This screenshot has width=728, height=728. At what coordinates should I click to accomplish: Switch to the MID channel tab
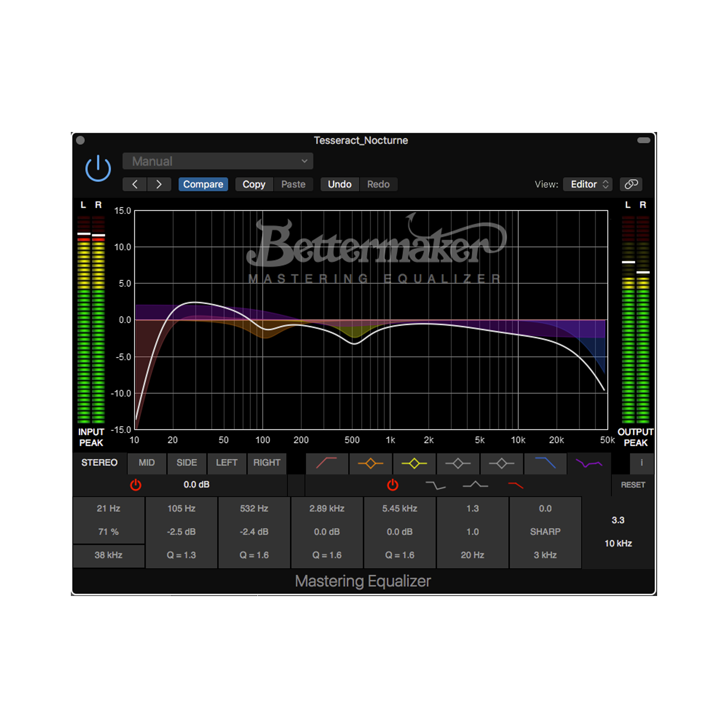(147, 463)
